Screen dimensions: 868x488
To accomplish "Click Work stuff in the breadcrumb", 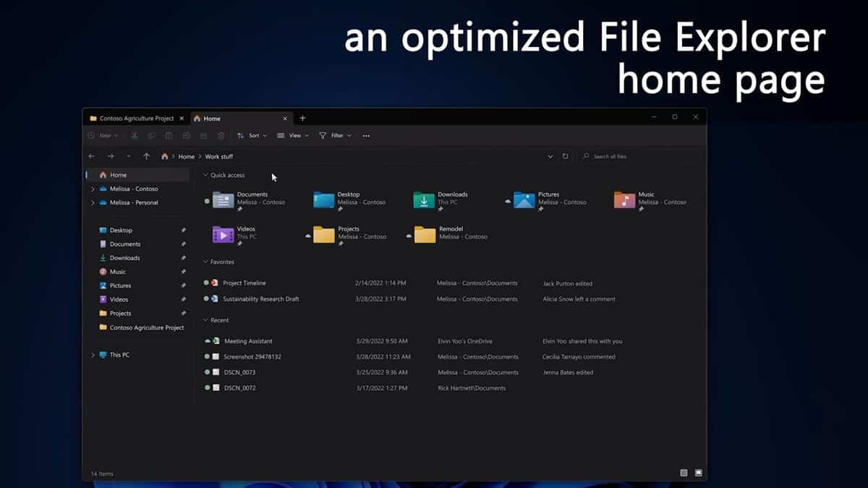I will [219, 156].
